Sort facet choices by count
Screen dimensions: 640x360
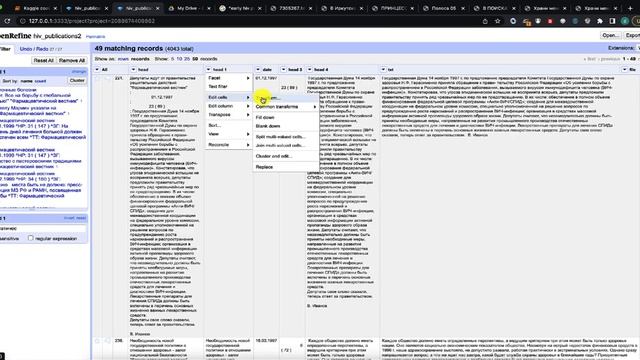point(40,81)
